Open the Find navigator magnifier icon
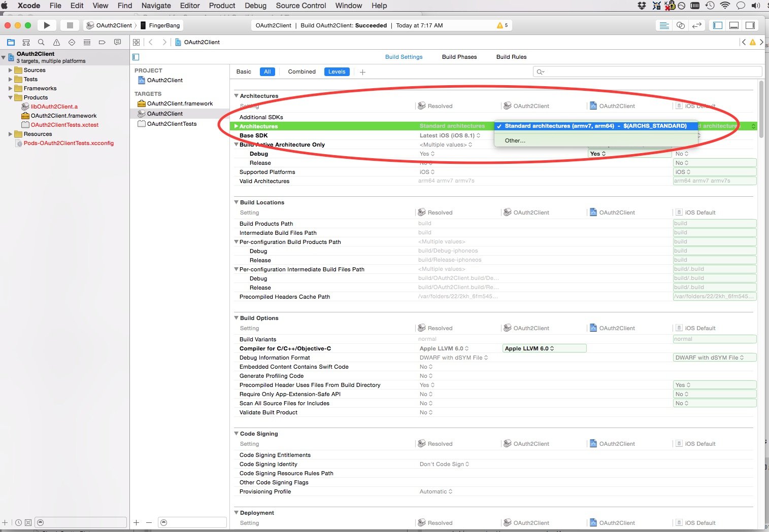The image size is (769, 532). click(41, 42)
